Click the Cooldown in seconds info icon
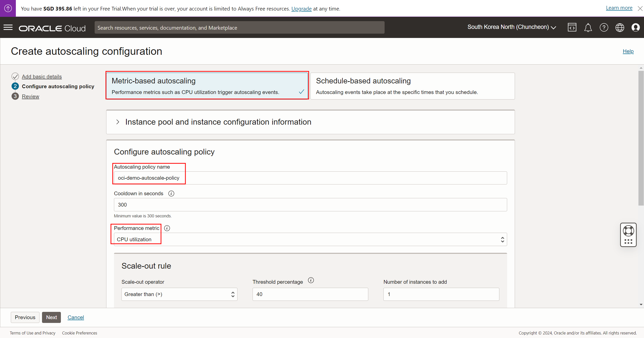This screenshot has width=644, height=338. point(171,194)
